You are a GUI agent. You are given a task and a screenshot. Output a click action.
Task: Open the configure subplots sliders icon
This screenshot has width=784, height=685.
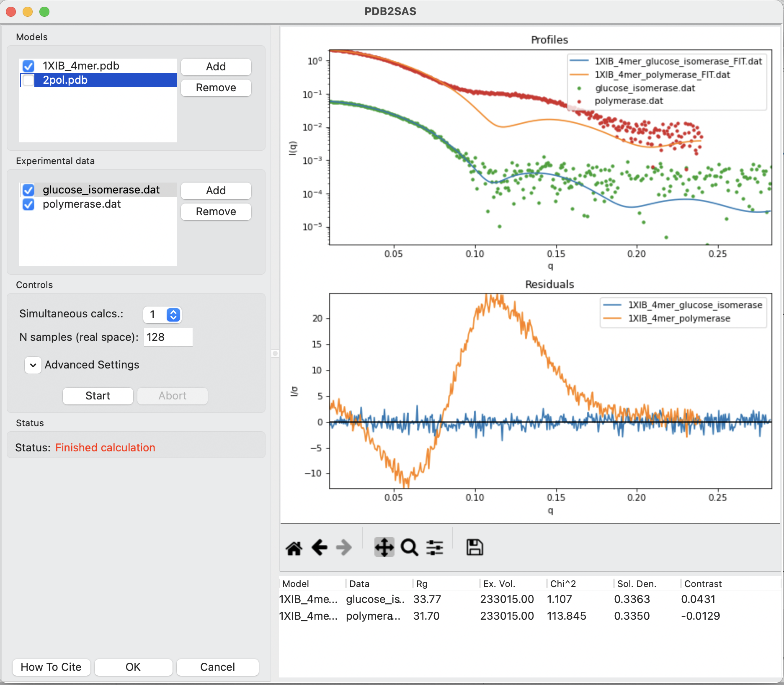435,547
